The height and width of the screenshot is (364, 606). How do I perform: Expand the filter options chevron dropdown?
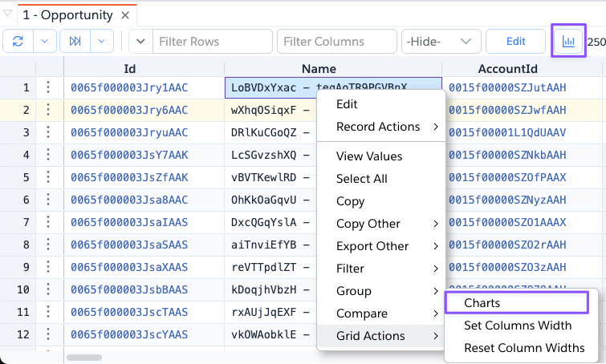click(140, 41)
